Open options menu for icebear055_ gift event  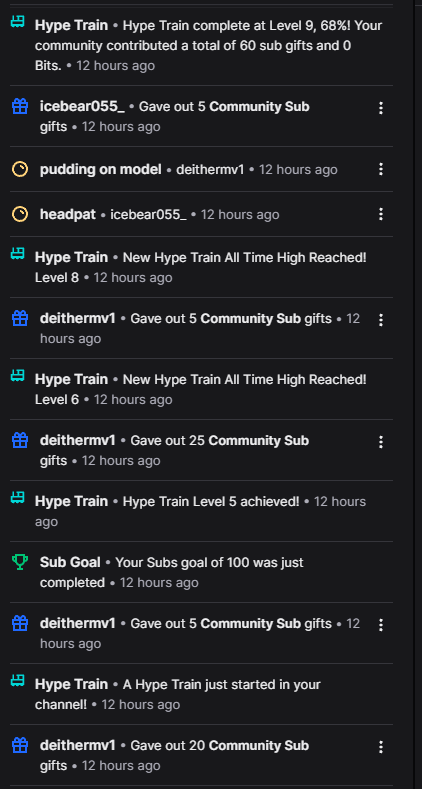point(381,108)
